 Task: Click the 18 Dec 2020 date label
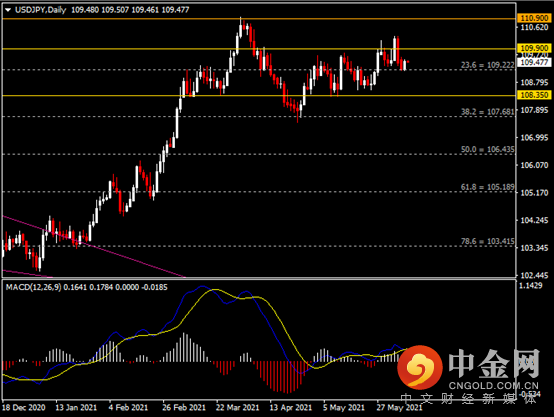click(x=24, y=408)
